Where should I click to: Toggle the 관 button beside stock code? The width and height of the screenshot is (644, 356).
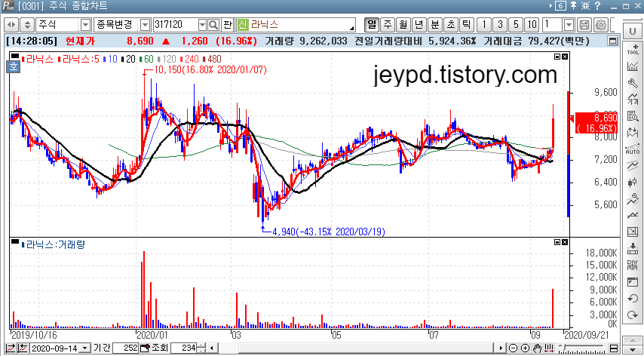click(x=228, y=25)
